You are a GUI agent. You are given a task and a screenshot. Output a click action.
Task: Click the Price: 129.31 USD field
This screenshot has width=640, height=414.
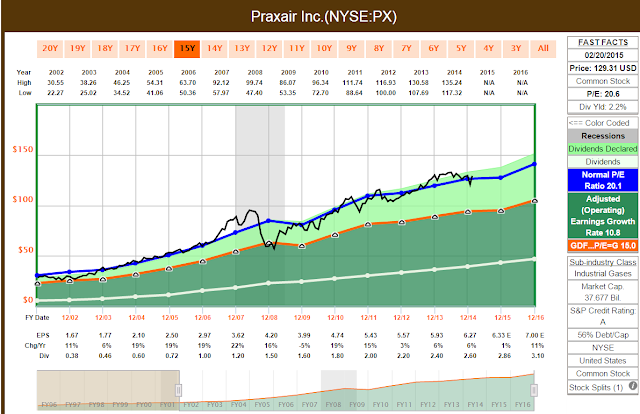[603, 68]
